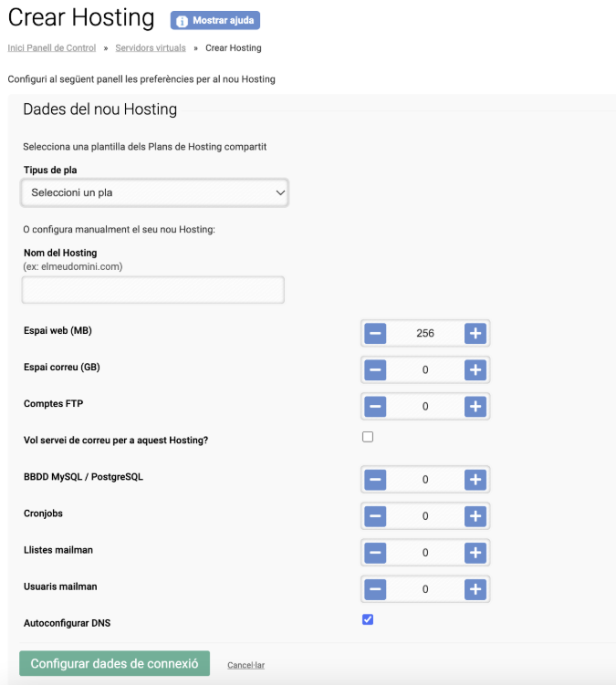Click the Espai web value field showing 256

pyautogui.click(x=424, y=333)
